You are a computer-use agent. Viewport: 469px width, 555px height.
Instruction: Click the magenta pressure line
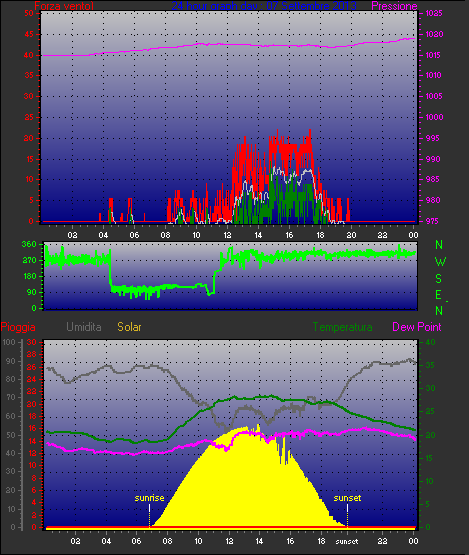point(229,45)
